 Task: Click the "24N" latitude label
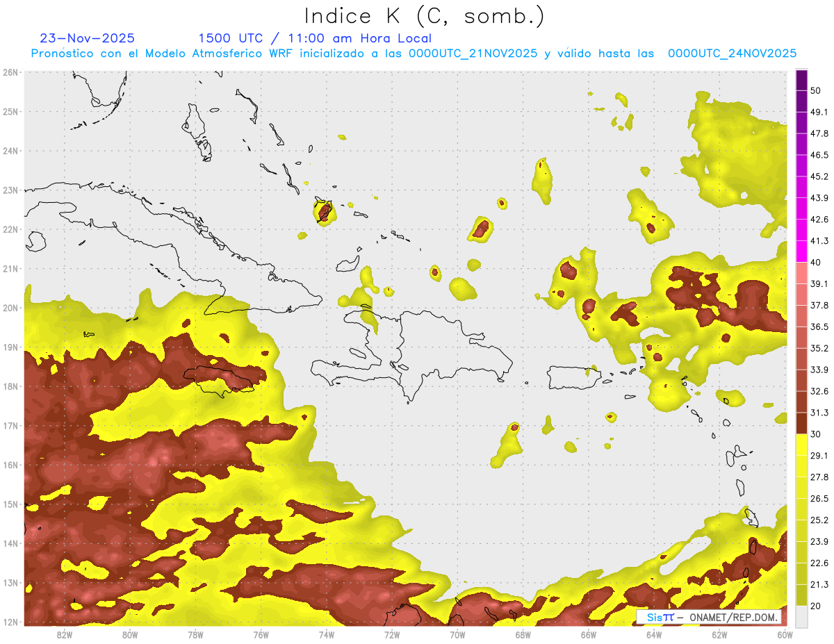tap(10, 151)
